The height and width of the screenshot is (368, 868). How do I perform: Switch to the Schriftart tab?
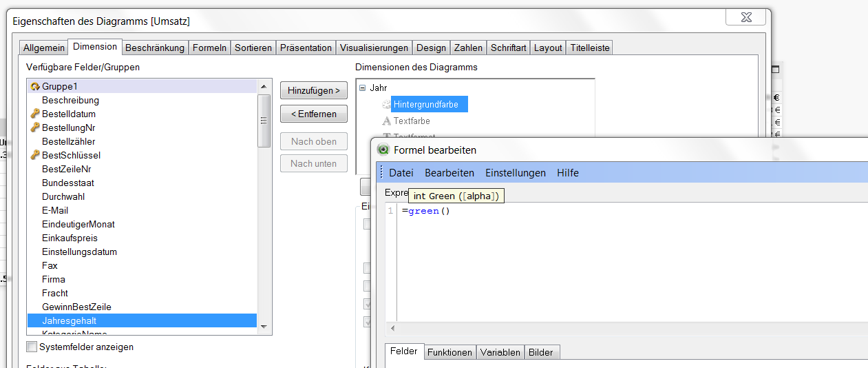point(509,48)
